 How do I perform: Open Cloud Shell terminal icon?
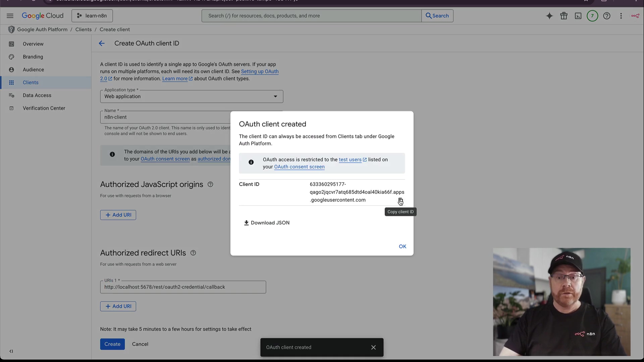click(x=578, y=16)
